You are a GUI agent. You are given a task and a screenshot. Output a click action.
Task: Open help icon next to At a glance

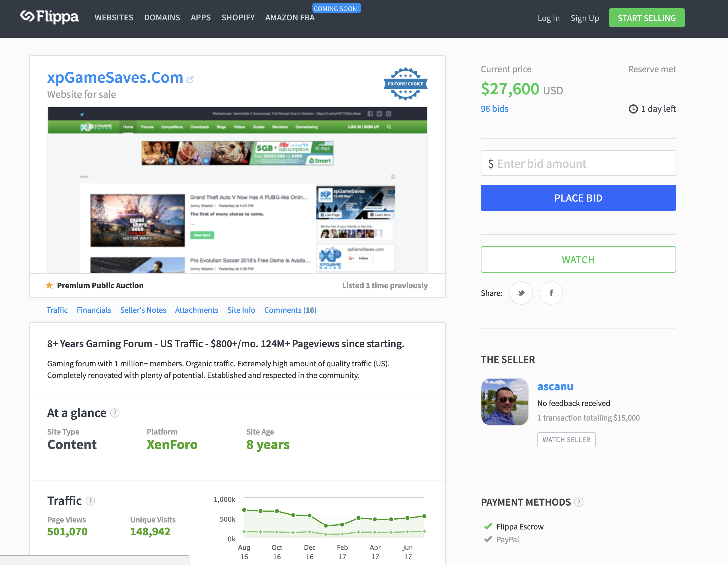pos(115,413)
